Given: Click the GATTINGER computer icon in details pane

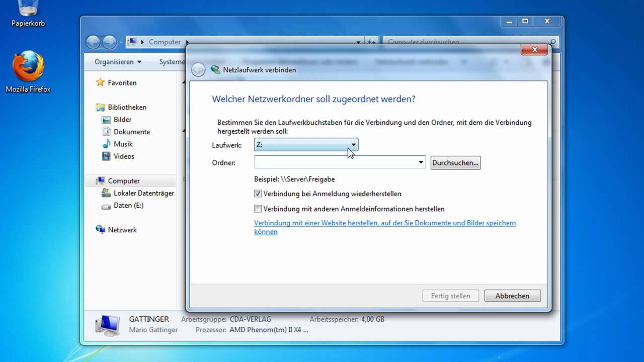Looking at the screenshot, I should coord(107,325).
